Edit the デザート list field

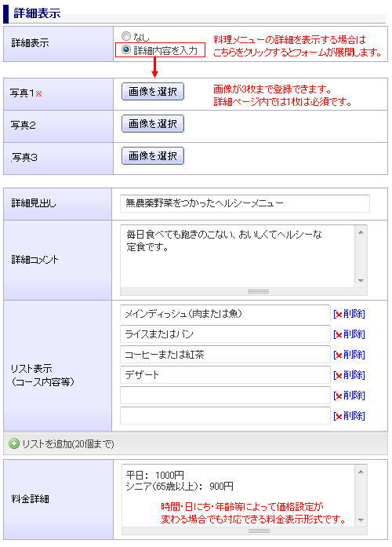point(225,374)
